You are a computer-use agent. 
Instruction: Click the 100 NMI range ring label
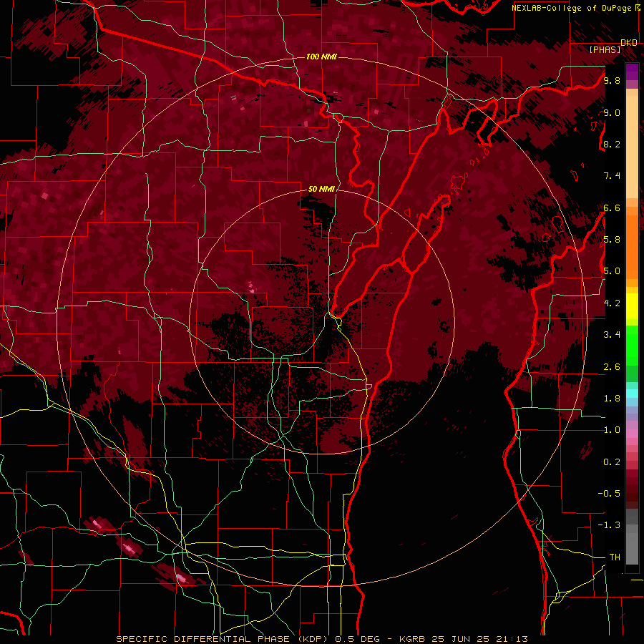click(x=321, y=57)
